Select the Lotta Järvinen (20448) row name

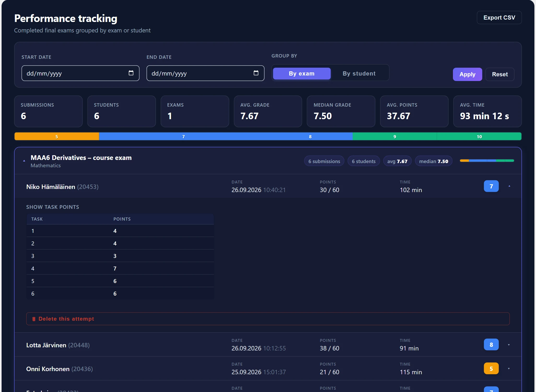[58, 345]
